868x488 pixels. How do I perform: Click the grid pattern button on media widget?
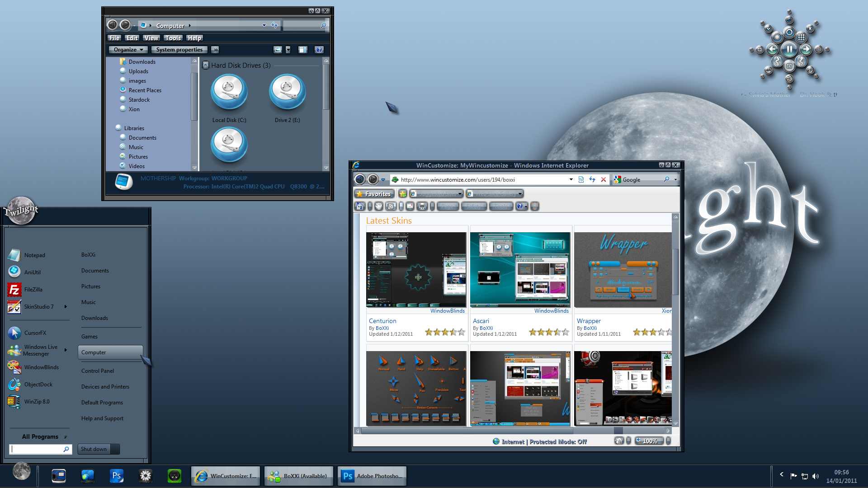(x=801, y=37)
